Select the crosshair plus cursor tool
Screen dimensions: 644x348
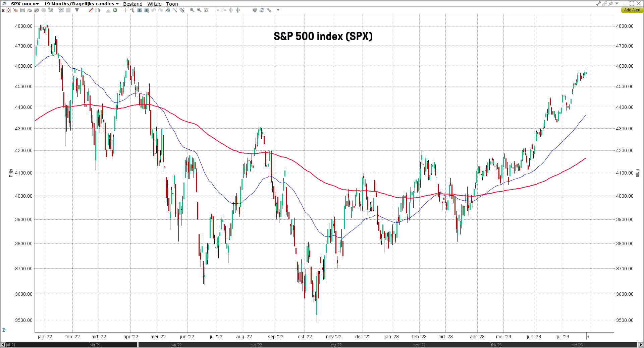pos(125,10)
